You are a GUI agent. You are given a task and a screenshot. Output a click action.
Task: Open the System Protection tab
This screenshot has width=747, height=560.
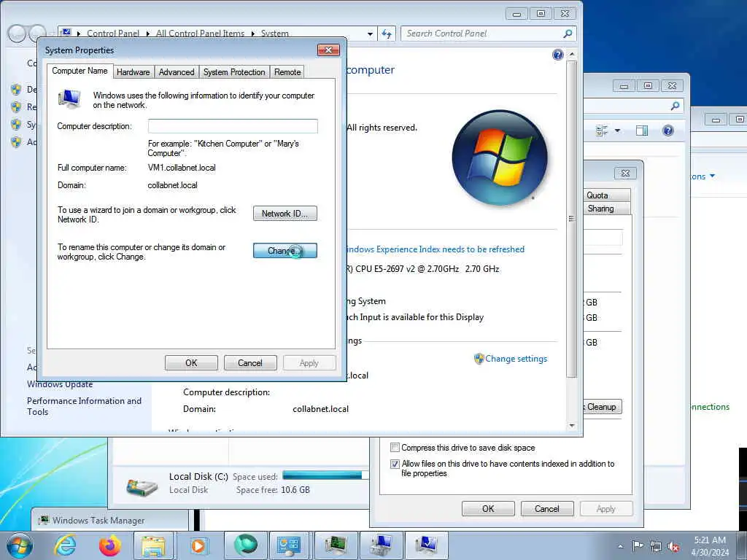[x=234, y=72]
